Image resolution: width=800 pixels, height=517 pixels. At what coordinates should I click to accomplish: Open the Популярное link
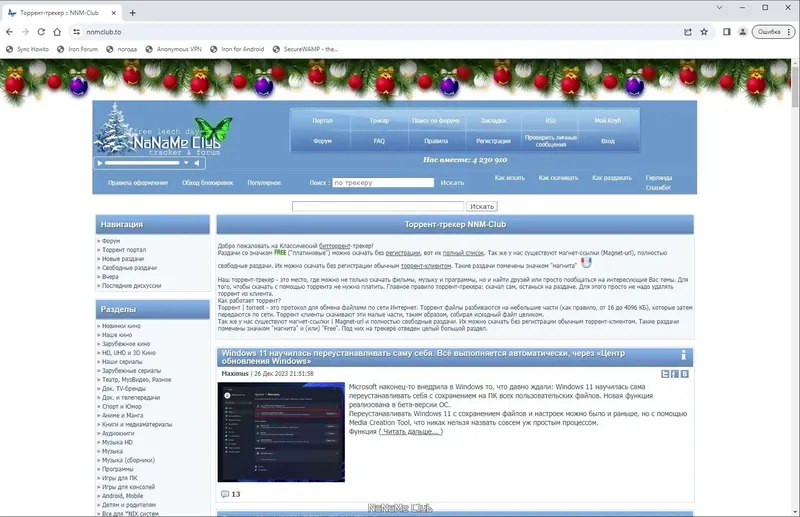click(x=264, y=183)
